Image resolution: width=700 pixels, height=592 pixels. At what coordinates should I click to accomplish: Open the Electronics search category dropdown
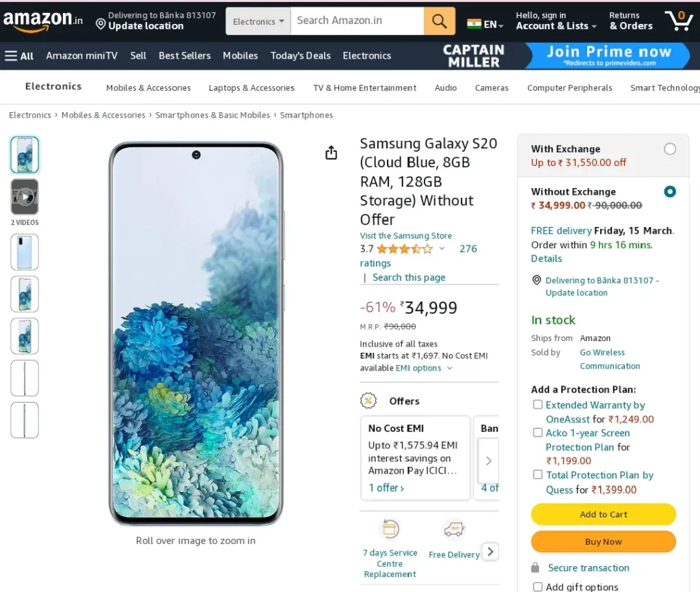click(258, 21)
